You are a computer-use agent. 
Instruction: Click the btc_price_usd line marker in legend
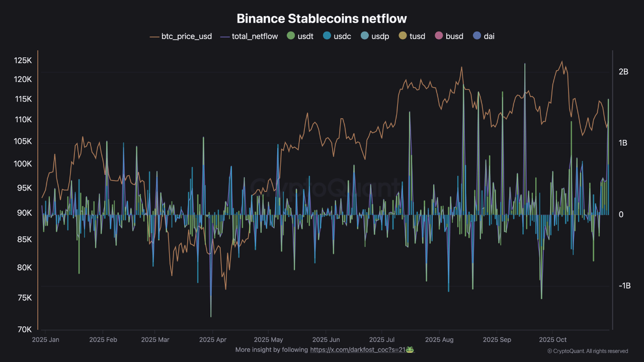click(x=153, y=36)
